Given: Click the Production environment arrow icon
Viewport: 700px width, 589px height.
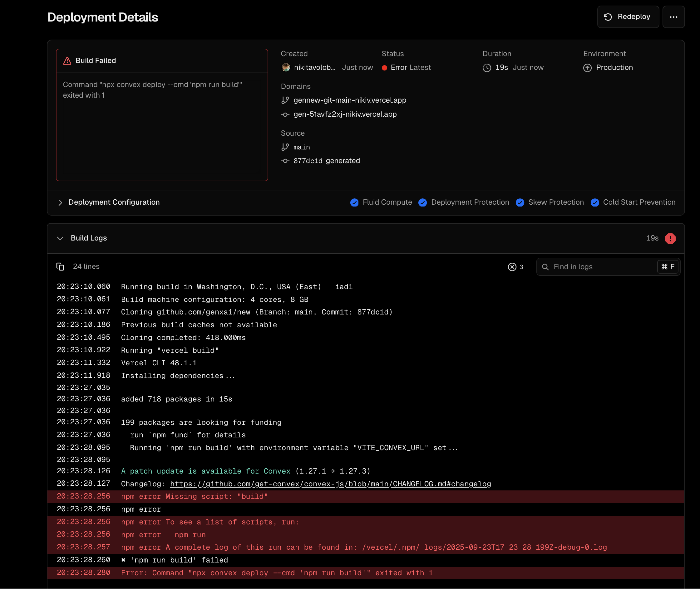Looking at the screenshot, I should tap(587, 68).
